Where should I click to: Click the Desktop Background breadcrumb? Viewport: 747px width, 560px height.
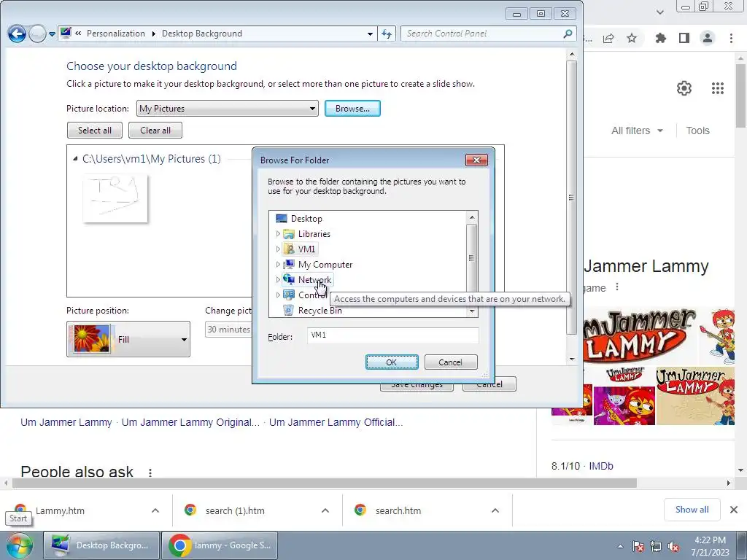click(202, 34)
